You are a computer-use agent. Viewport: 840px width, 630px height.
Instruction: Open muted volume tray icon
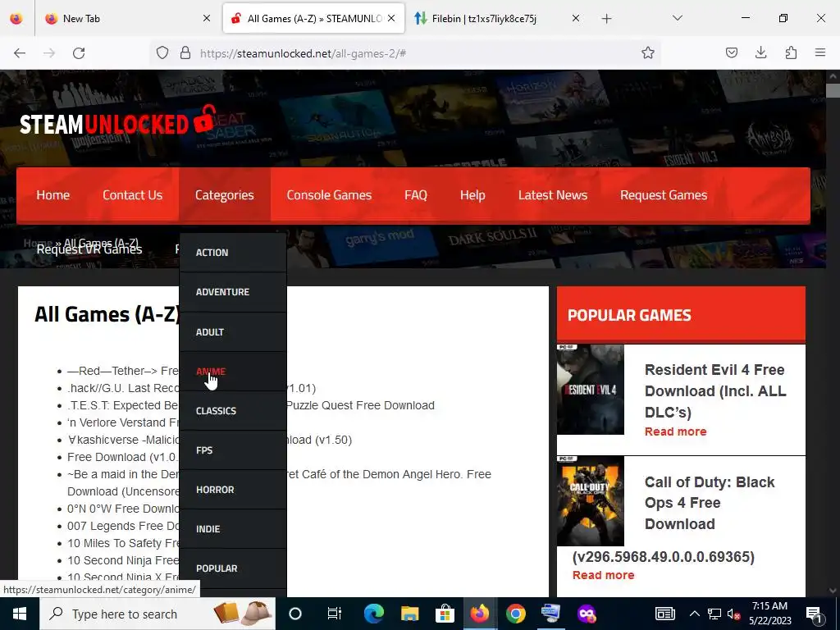point(734,614)
